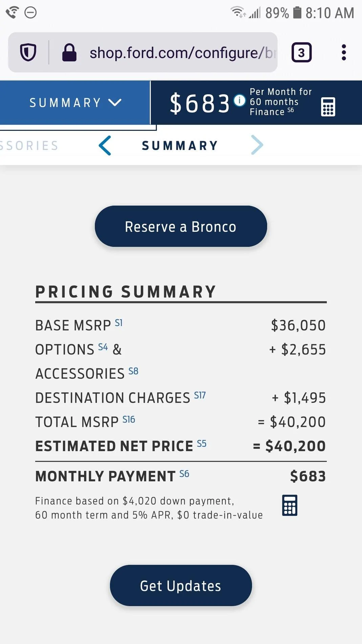
Task: Expand the Summary dropdown
Action: [75, 103]
